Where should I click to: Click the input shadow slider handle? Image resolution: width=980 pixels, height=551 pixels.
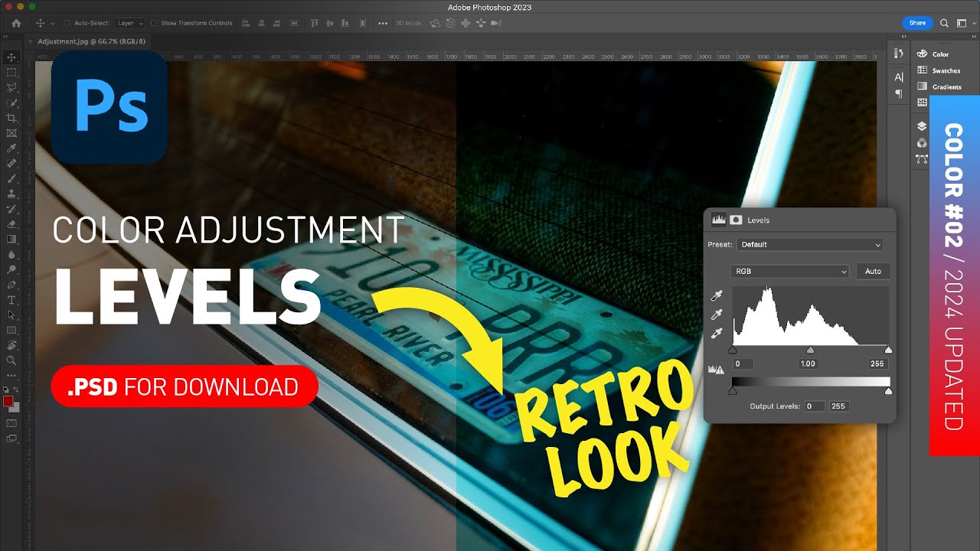(732, 350)
